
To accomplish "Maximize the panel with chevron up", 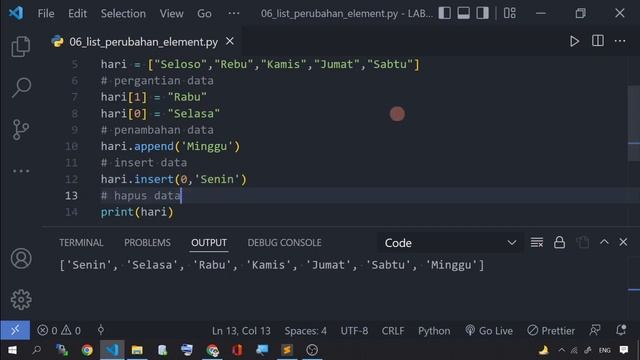I will pos(604,242).
